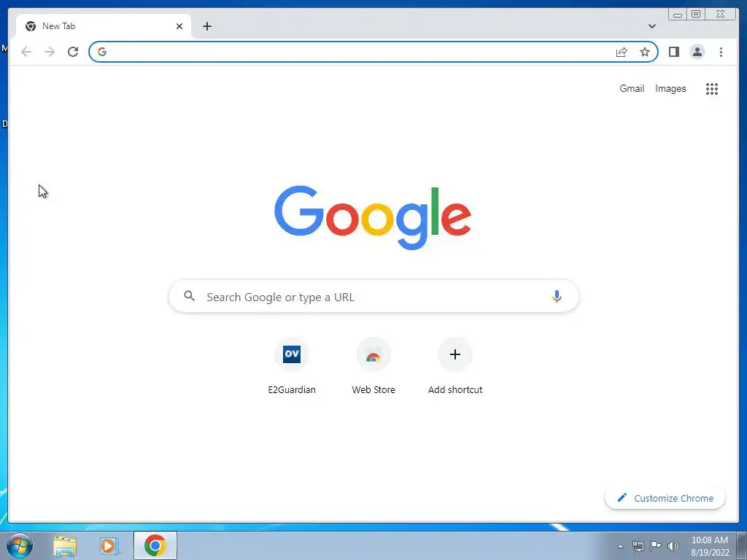This screenshot has height=560, width=747.
Task: Click the Customize Chrome button
Action: [x=665, y=498]
